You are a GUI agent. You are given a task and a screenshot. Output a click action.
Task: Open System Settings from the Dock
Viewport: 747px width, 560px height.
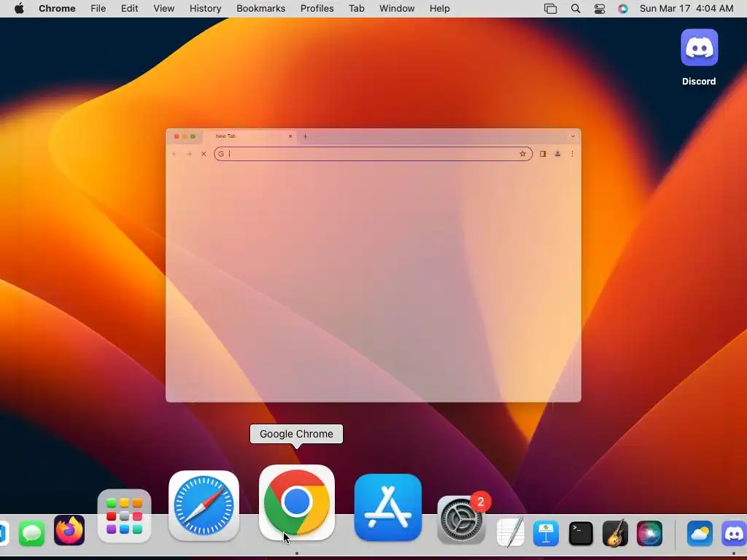461,519
